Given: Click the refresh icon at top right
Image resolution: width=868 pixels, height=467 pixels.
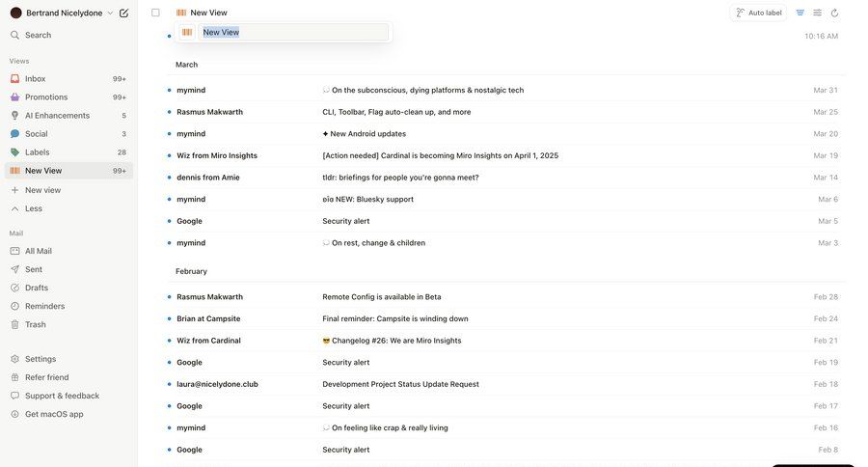Looking at the screenshot, I should point(834,13).
